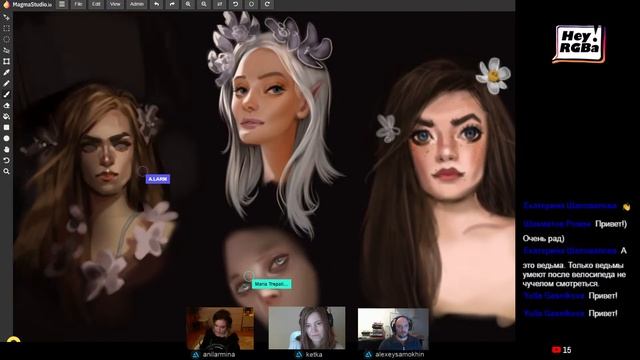The width and height of the screenshot is (640, 360).
Task: Click the alexeysamokhin webcam thumbnail
Action: (x=393, y=329)
